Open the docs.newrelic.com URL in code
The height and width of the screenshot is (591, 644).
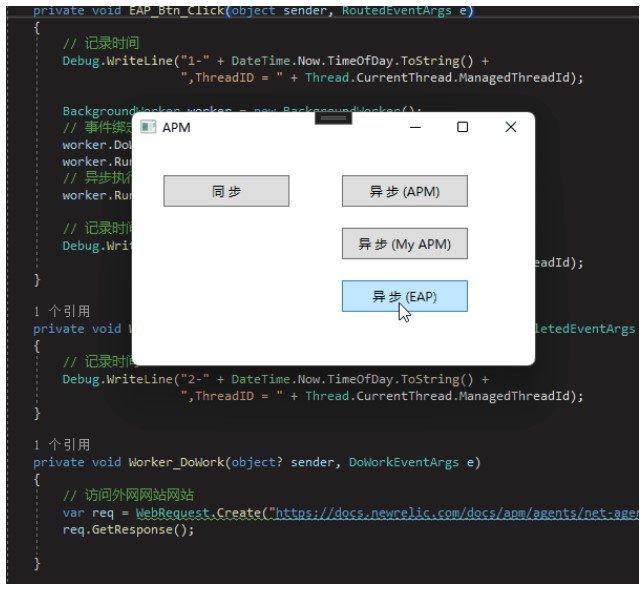pos(457,513)
